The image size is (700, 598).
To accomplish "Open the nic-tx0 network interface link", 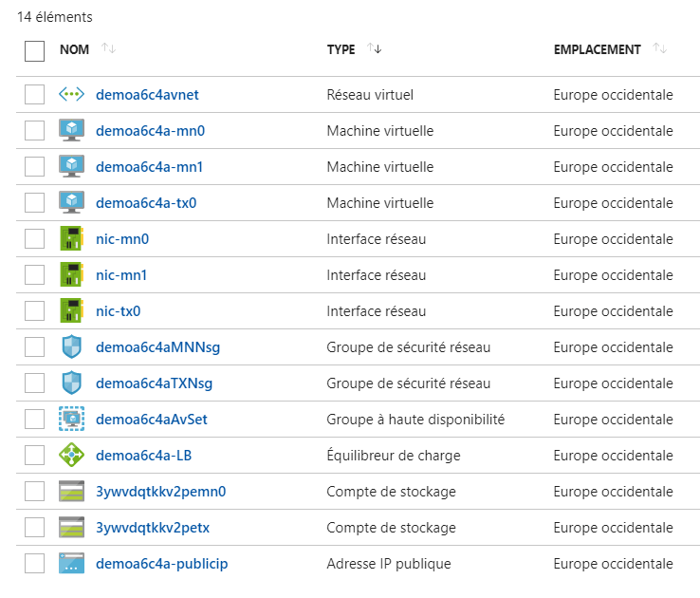I will [119, 311].
